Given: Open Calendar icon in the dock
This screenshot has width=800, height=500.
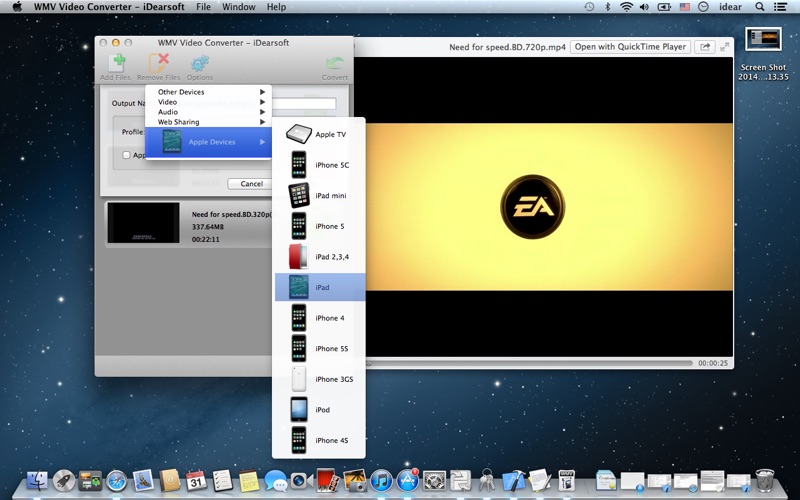Looking at the screenshot, I should [196, 481].
